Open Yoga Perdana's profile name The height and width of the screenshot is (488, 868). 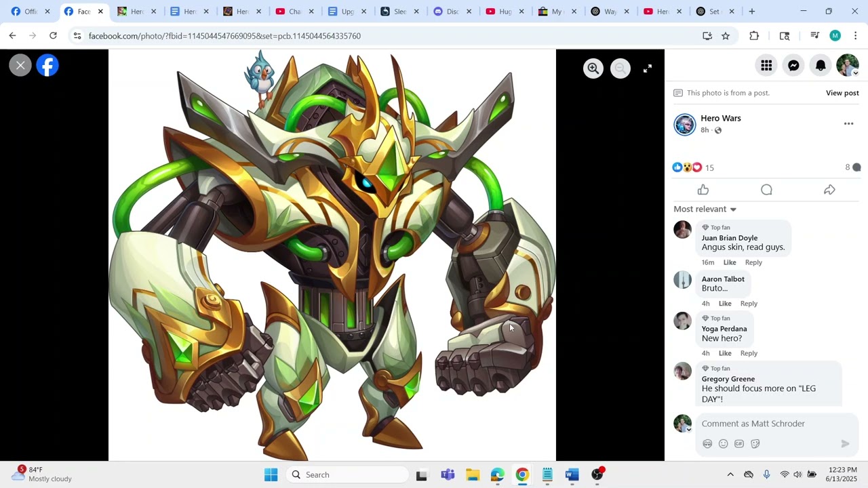coord(724,329)
